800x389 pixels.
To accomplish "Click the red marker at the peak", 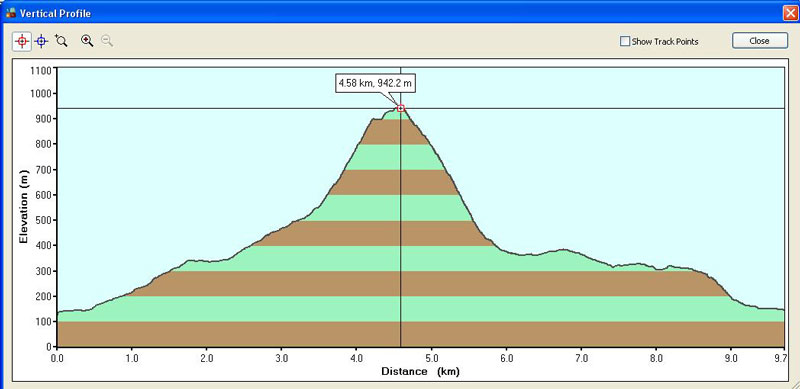I will click(x=401, y=108).
